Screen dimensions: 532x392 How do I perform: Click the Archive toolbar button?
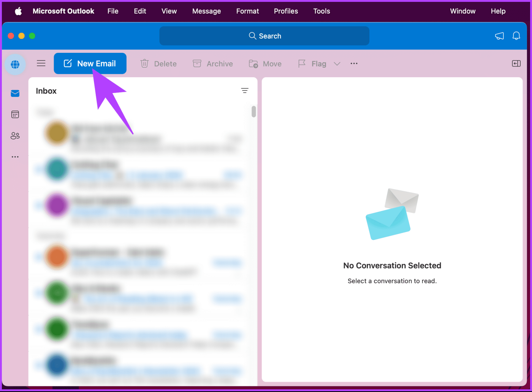coord(213,63)
